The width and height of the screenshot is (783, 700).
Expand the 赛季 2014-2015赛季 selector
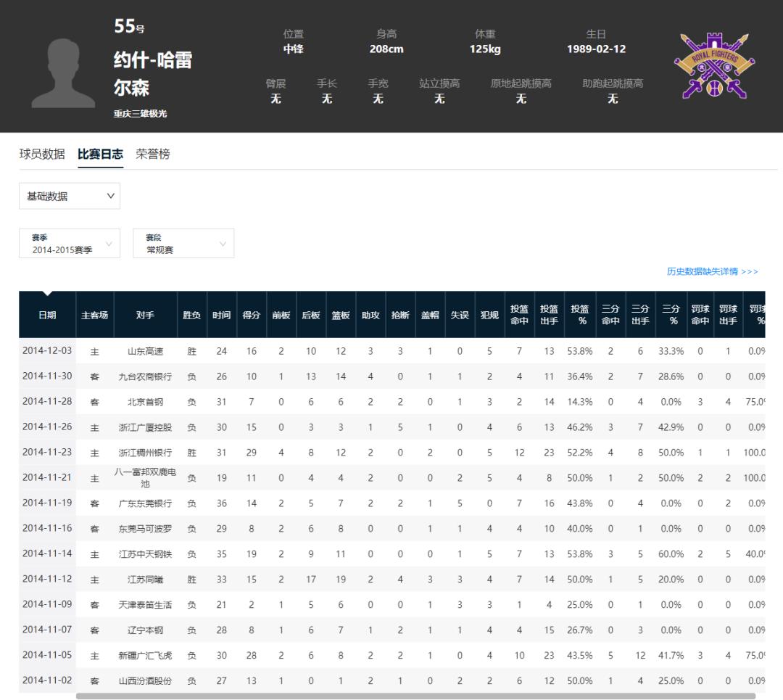click(x=70, y=243)
